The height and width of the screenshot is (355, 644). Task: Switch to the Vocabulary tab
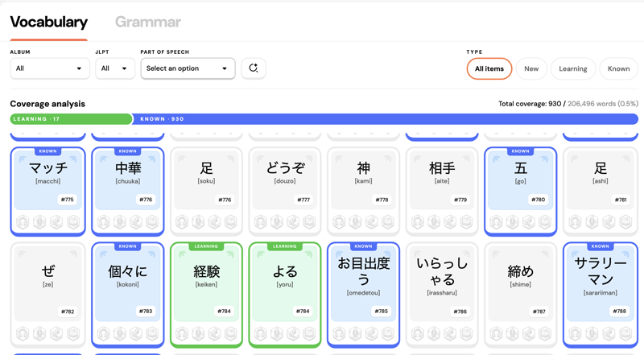(49, 22)
